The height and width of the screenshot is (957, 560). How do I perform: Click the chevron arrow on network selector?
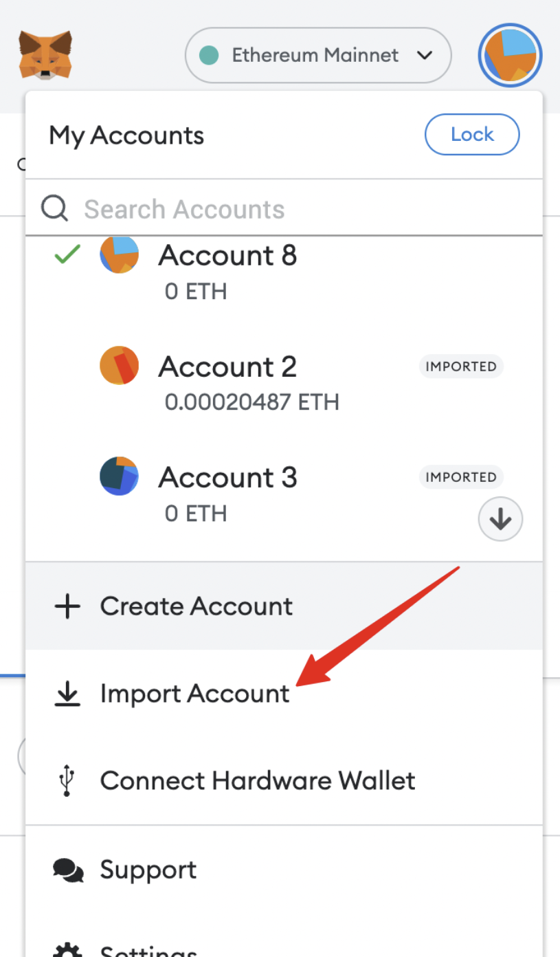click(425, 55)
